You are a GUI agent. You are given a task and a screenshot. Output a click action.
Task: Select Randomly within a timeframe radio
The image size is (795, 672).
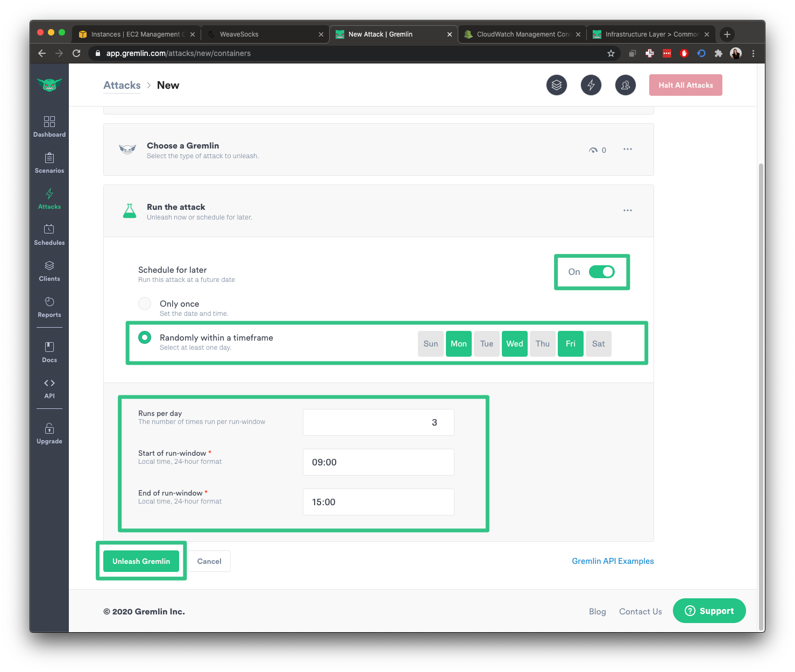pyautogui.click(x=145, y=337)
